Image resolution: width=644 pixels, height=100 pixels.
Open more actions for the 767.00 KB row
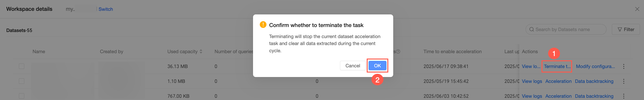624,96
